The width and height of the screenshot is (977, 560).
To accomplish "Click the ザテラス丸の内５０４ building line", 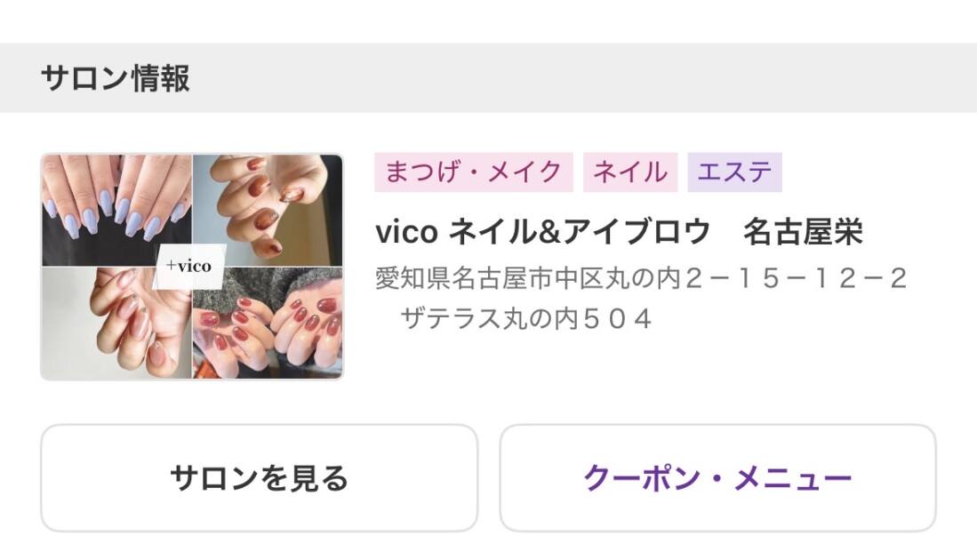I will coord(526,319).
